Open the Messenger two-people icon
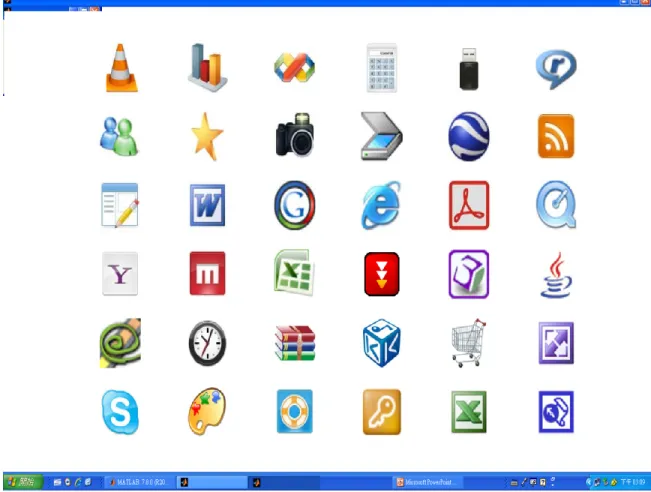 coord(119,137)
